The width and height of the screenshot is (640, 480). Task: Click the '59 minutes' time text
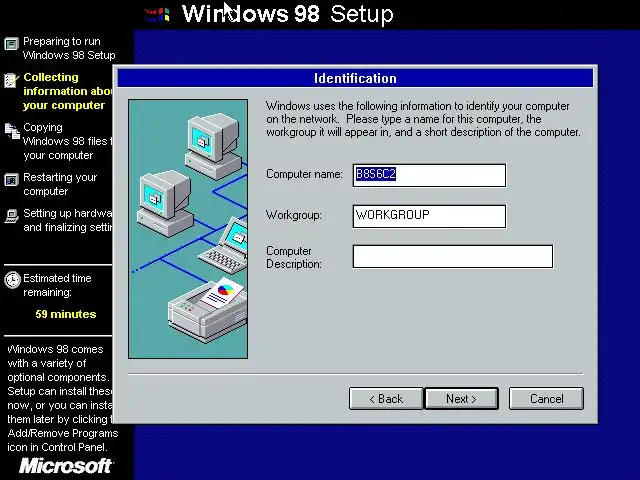coord(66,314)
